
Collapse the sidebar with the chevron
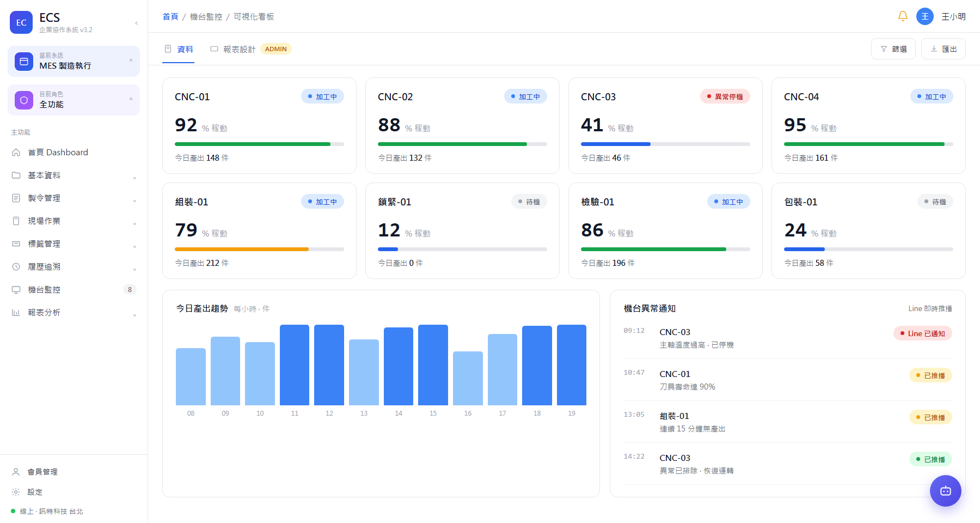(136, 23)
